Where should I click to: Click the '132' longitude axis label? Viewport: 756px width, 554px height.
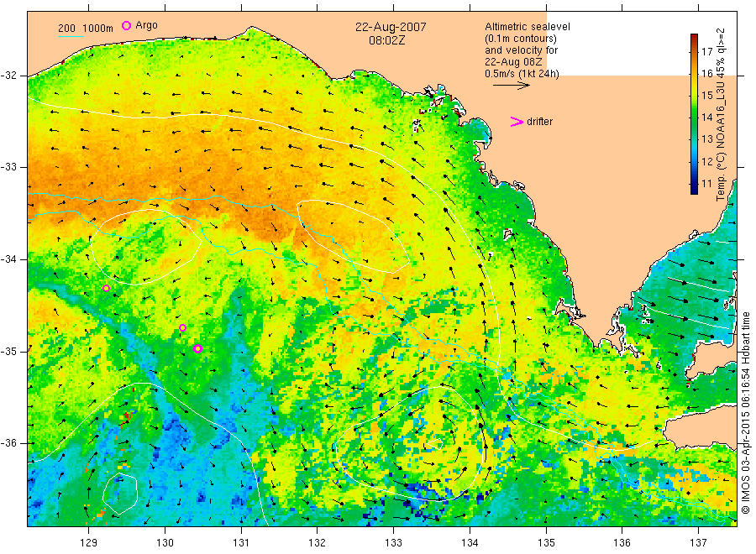(x=318, y=543)
